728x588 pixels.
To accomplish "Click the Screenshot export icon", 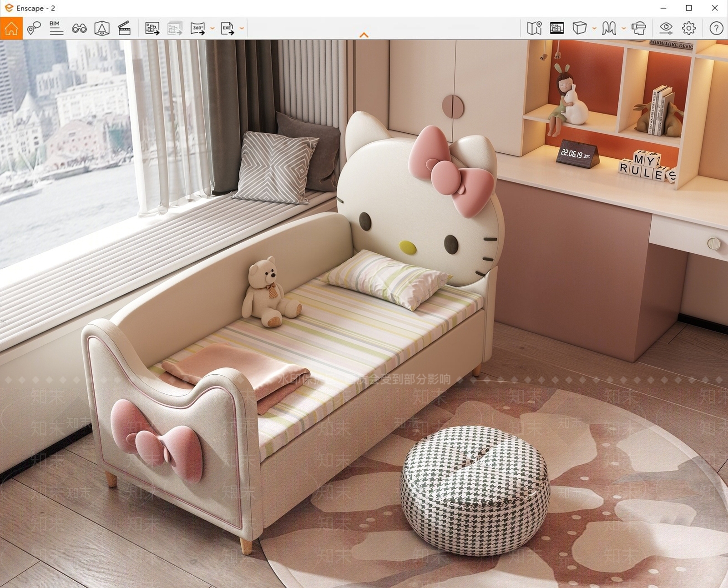I will coord(152,28).
